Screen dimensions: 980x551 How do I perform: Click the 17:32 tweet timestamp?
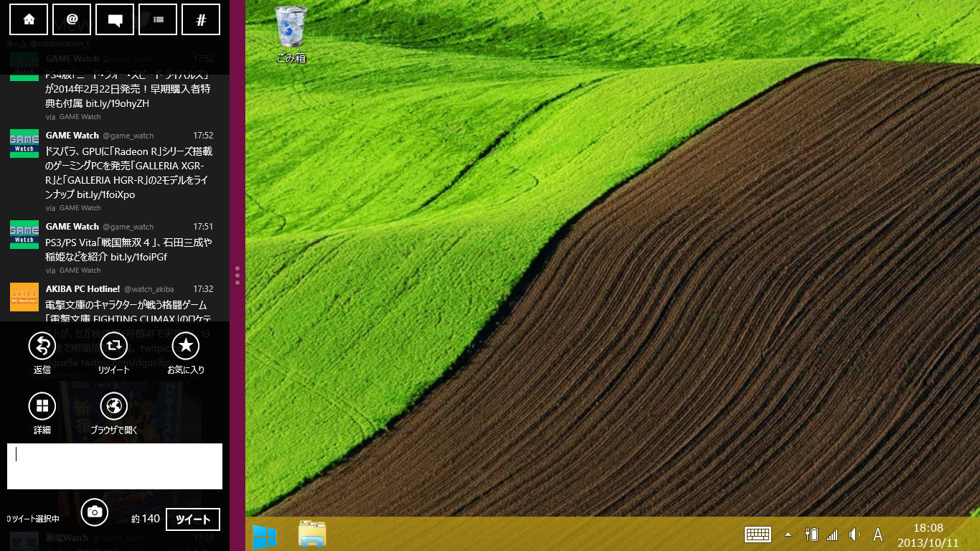tap(203, 289)
